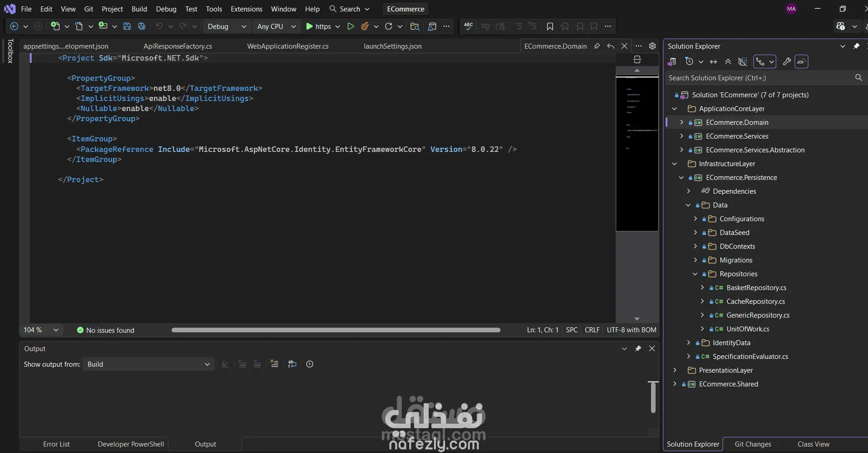Open the Search box in title bar
Viewport: 868px width, 453px height.
[350, 9]
